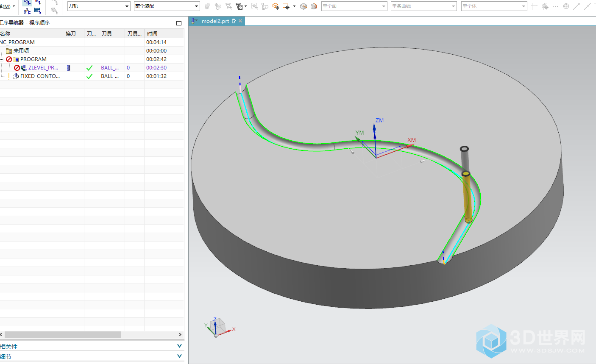596x364 pixels.
Task: Open the 菜单(M) menu
Action: click(x=6, y=6)
